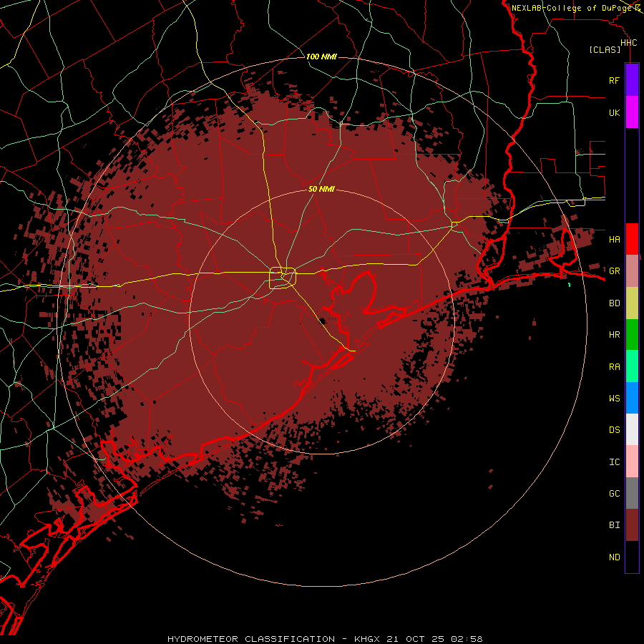Screen dimensions: 644x644
Task: Click the "HR" legend label
Action: coord(614,335)
